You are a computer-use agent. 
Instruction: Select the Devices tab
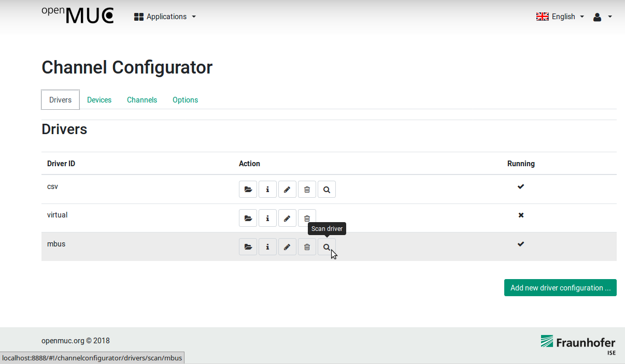click(x=99, y=99)
